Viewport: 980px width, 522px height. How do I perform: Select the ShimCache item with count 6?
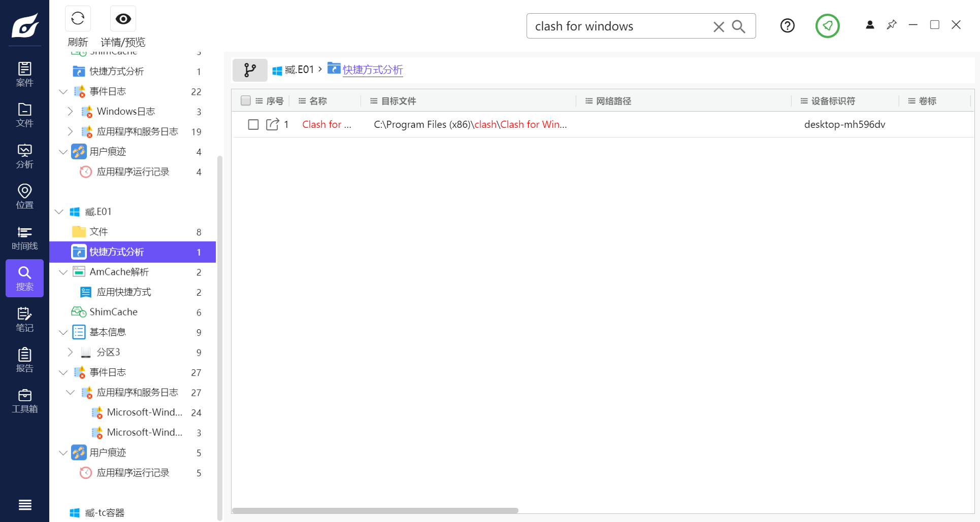point(133,312)
